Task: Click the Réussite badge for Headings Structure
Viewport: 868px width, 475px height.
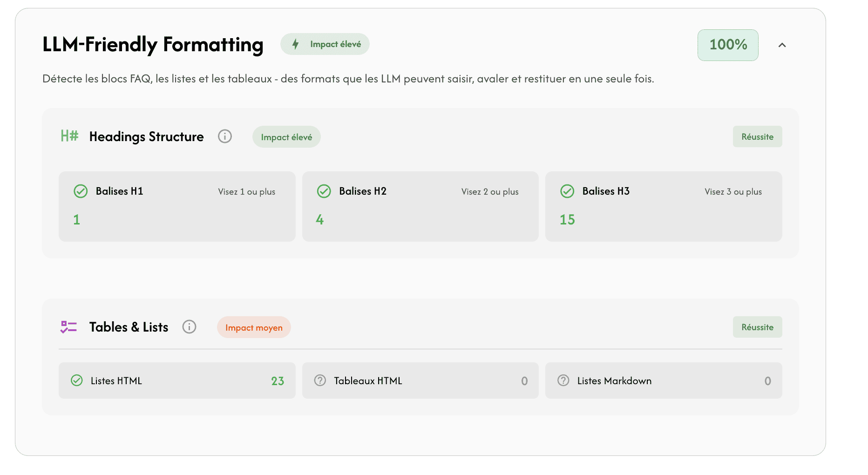Action: tap(757, 136)
